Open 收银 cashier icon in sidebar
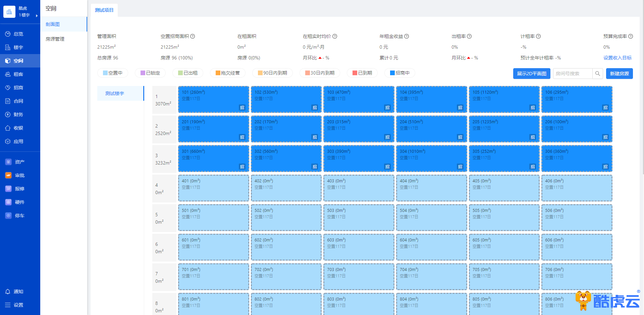This screenshot has height=315, width=644. tap(8, 128)
